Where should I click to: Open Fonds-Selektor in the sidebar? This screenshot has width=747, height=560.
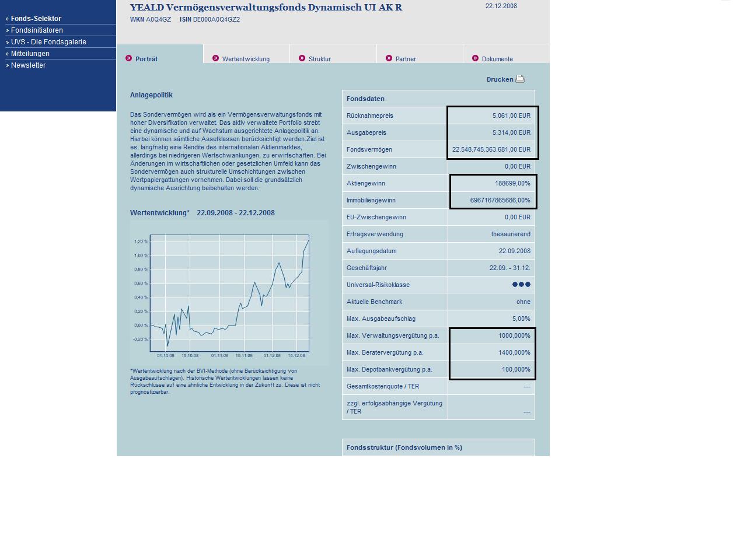tap(36, 19)
